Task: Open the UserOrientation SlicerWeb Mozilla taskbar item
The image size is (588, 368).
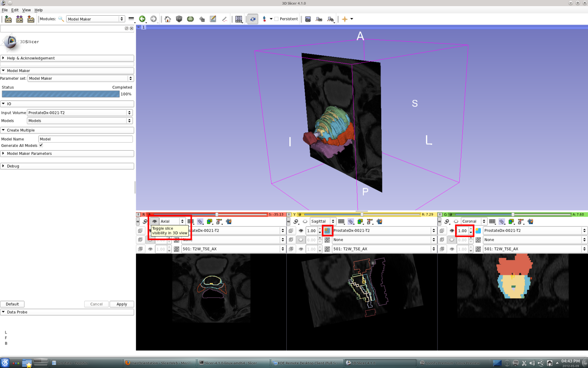Action: (160, 363)
